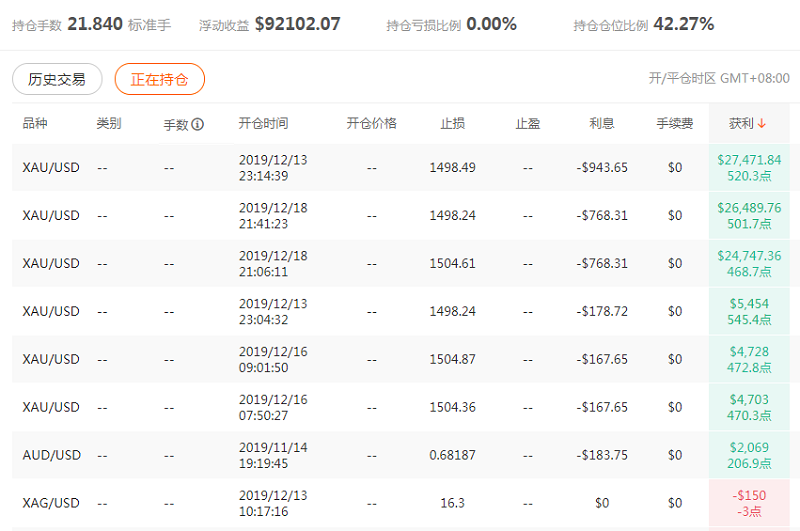Sort by 获利 column arrow

[x=762, y=123]
